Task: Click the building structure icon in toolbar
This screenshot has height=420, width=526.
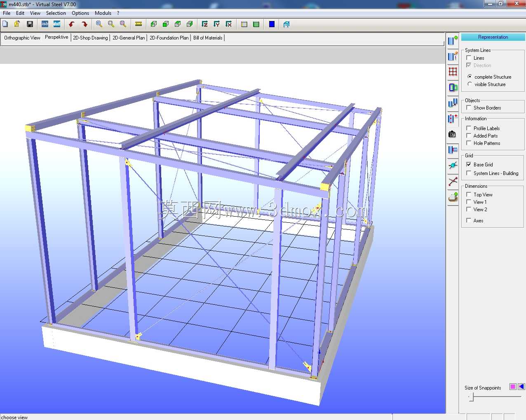Action: (x=286, y=24)
